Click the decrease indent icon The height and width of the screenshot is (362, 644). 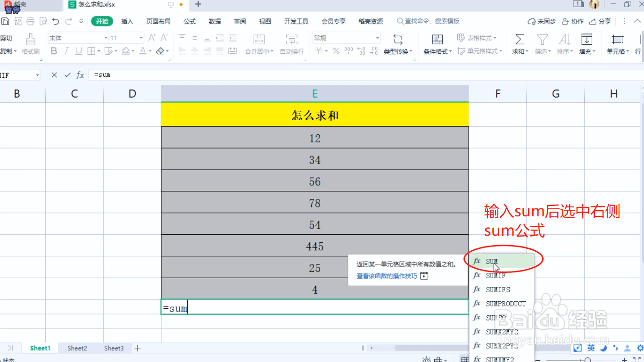pyautogui.click(x=220, y=38)
